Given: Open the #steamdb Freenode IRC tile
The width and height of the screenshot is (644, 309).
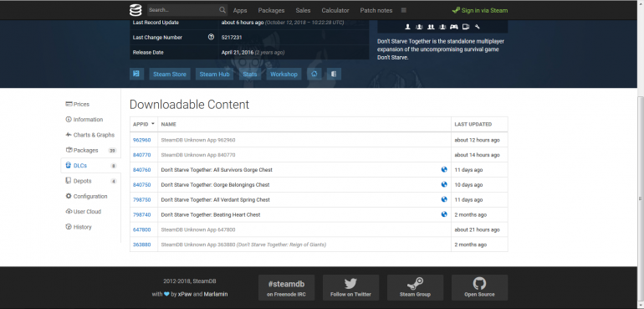Looking at the screenshot, I should [x=286, y=287].
